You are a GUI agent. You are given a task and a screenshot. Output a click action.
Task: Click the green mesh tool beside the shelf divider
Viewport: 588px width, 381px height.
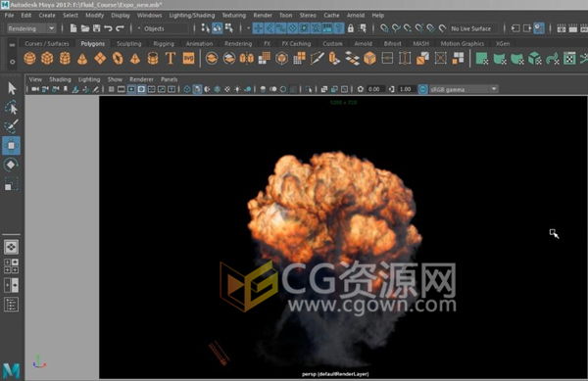point(481,59)
